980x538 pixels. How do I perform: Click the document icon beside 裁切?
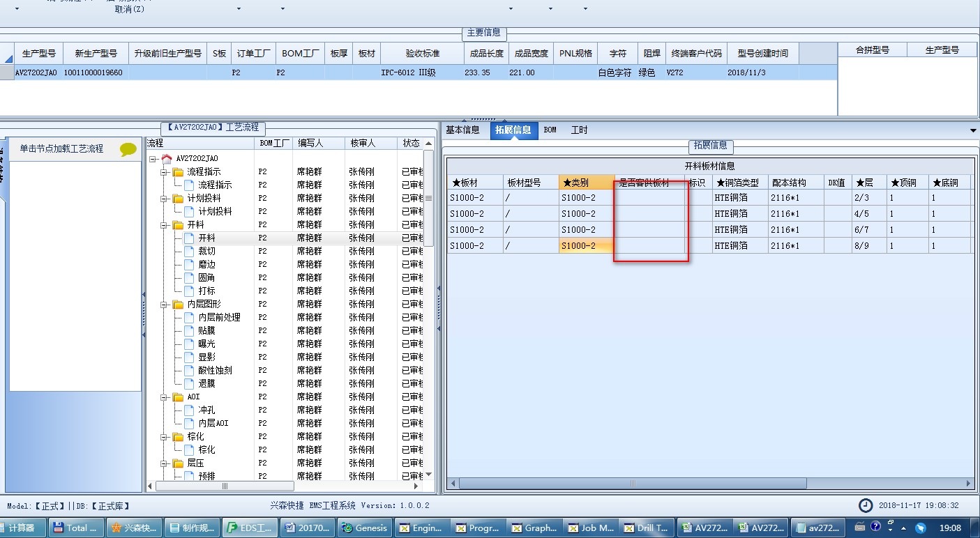189,251
